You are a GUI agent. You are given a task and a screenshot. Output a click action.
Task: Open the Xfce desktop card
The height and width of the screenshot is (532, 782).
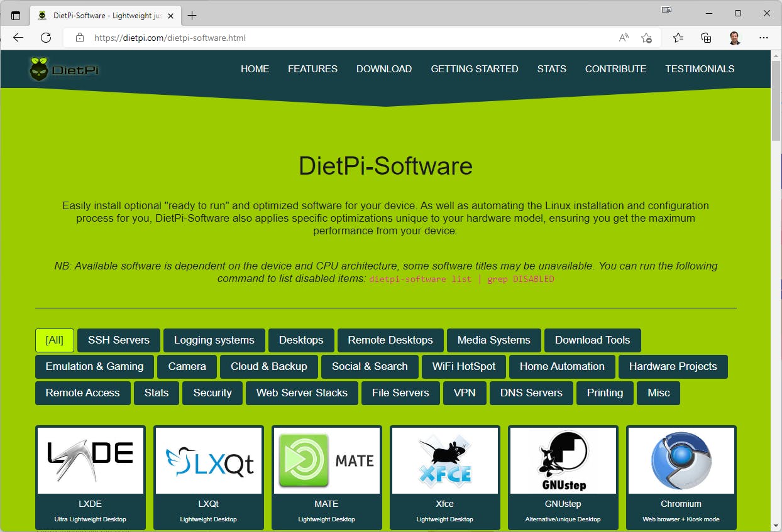pos(445,477)
